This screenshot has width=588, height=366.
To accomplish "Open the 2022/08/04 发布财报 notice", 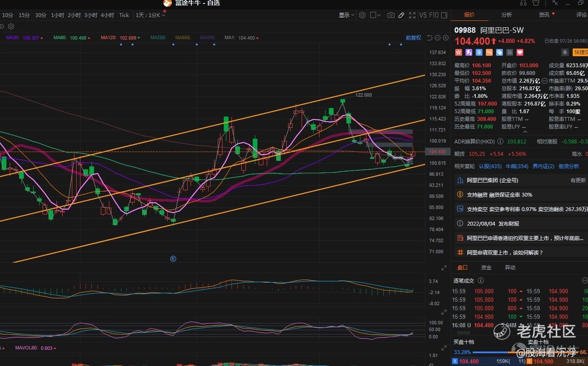I will [521, 224].
